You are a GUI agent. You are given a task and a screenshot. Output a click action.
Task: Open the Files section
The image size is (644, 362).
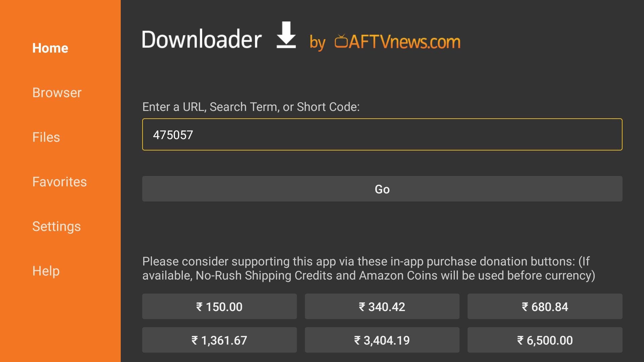[46, 137]
